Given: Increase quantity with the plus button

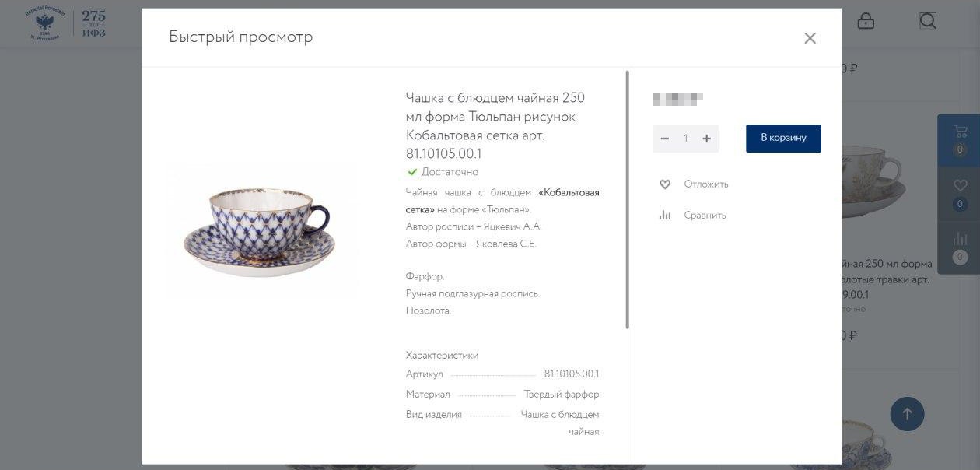Looking at the screenshot, I should tap(707, 139).
